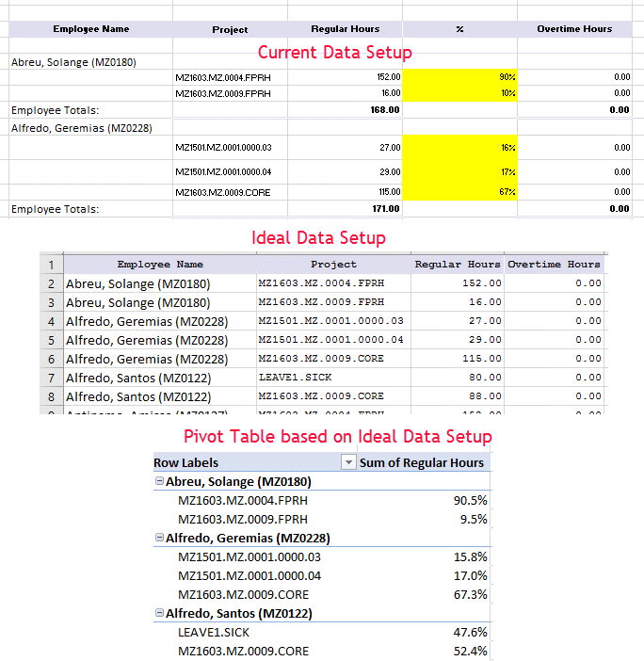Click Overtime Hours header in top table
The height and width of the screenshot is (661, 644).
[x=574, y=29]
